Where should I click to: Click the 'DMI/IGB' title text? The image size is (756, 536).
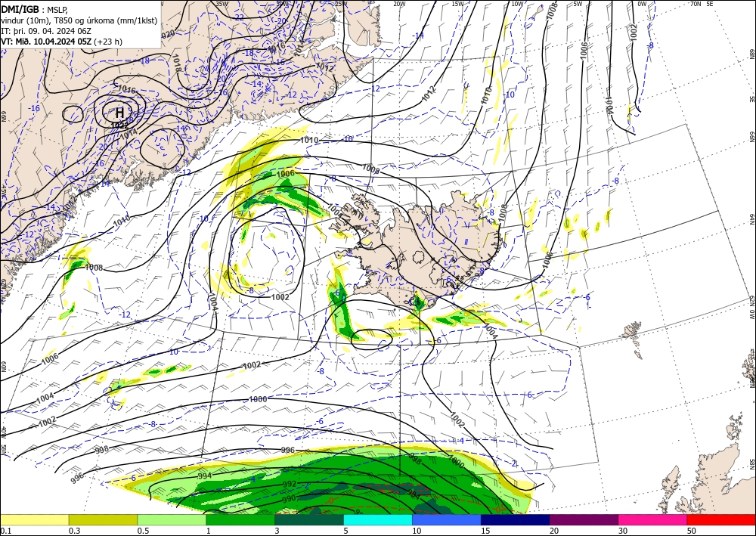pyautogui.click(x=20, y=8)
